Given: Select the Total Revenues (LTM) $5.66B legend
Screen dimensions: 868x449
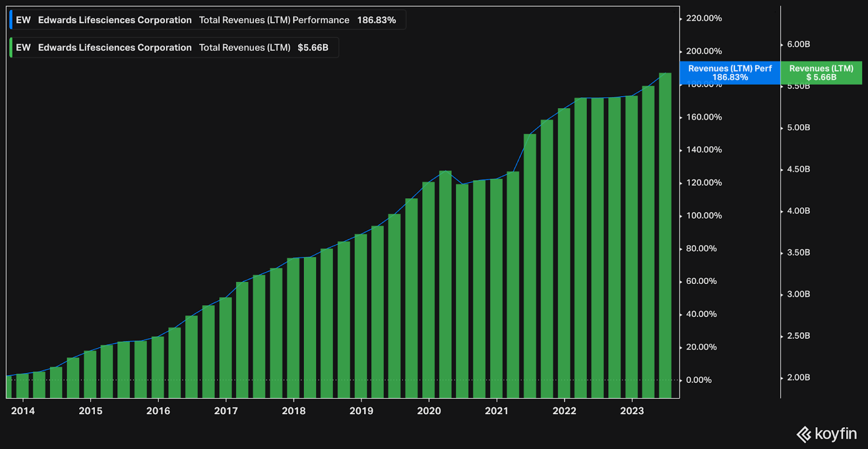Looking at the screenshot, I should [174, 48].
